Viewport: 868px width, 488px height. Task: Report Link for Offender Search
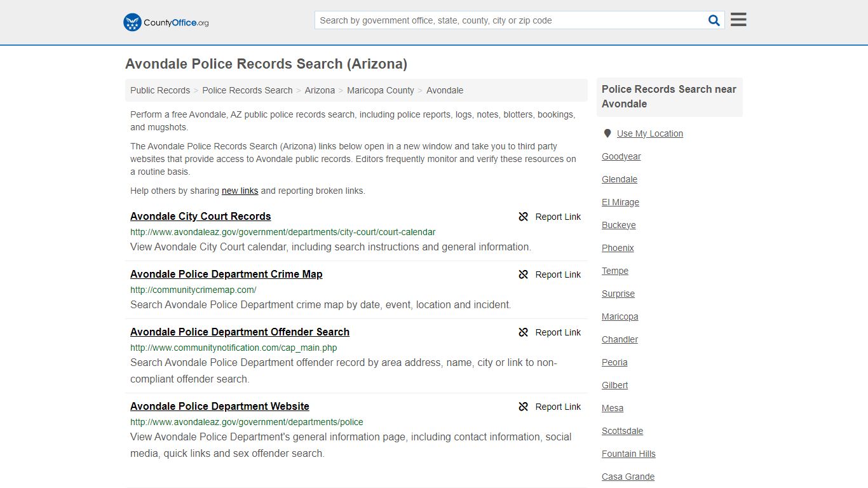558,332
